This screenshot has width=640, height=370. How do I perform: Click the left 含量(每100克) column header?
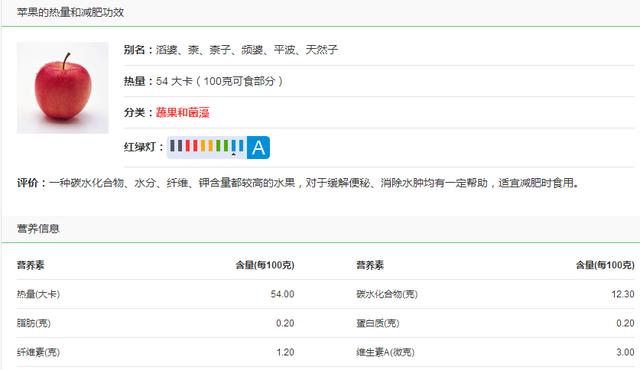tap(265, 265)
